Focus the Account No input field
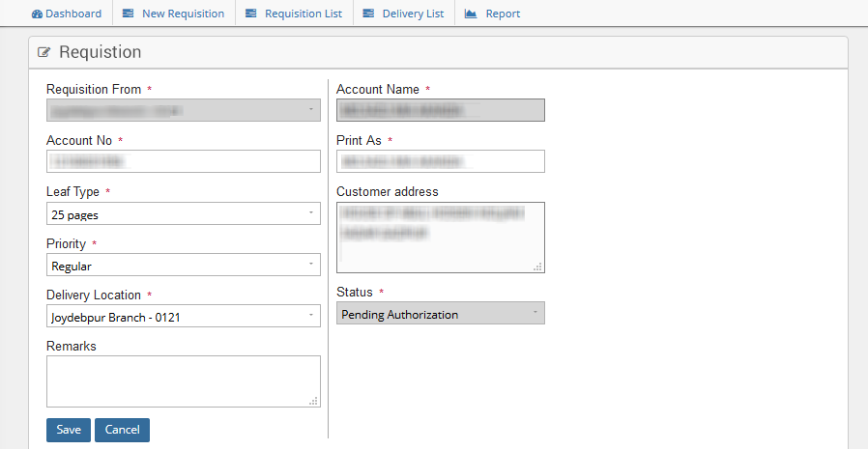 tap(184, 161)
